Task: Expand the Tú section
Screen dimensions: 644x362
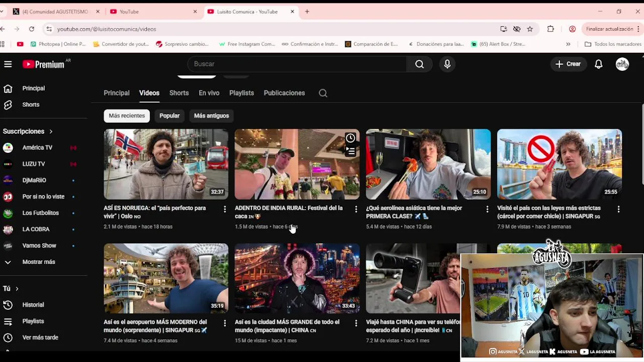Action: tap(11, 289)
